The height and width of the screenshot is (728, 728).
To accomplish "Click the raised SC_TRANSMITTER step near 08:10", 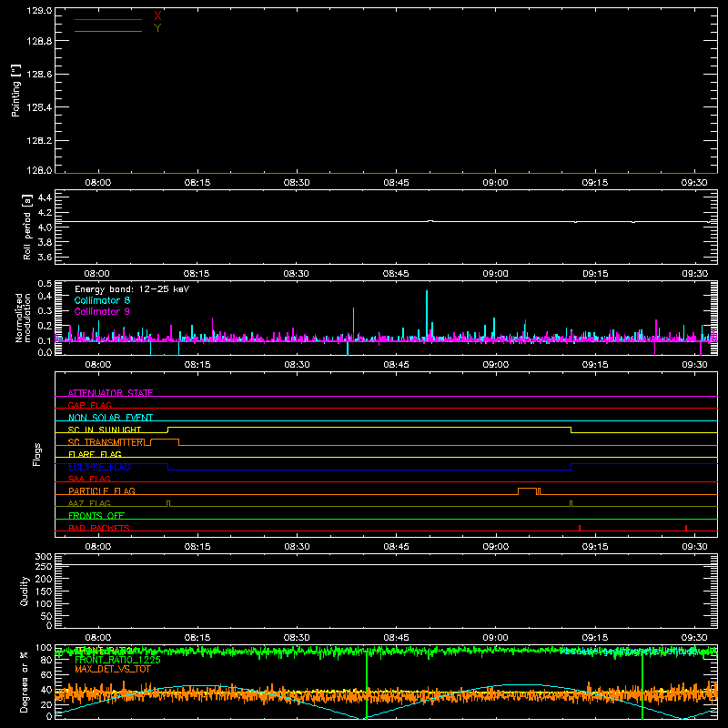I will click(x=165, y=440).
